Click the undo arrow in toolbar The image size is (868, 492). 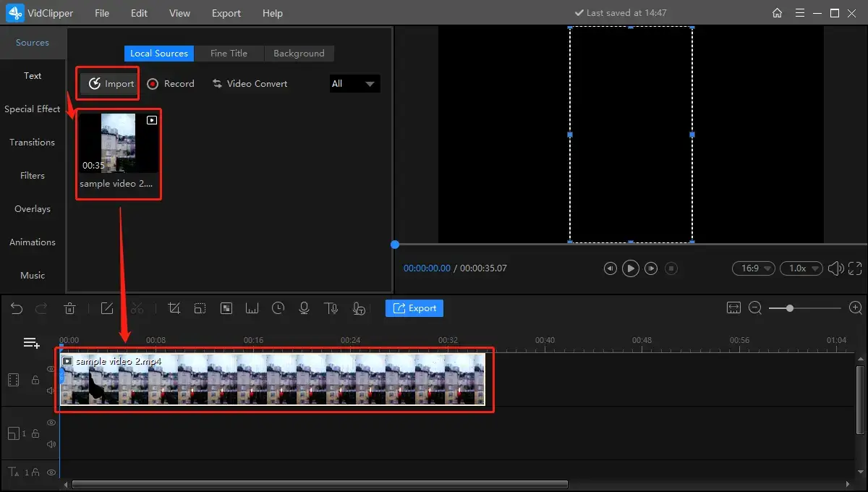(x=17, y=308)
